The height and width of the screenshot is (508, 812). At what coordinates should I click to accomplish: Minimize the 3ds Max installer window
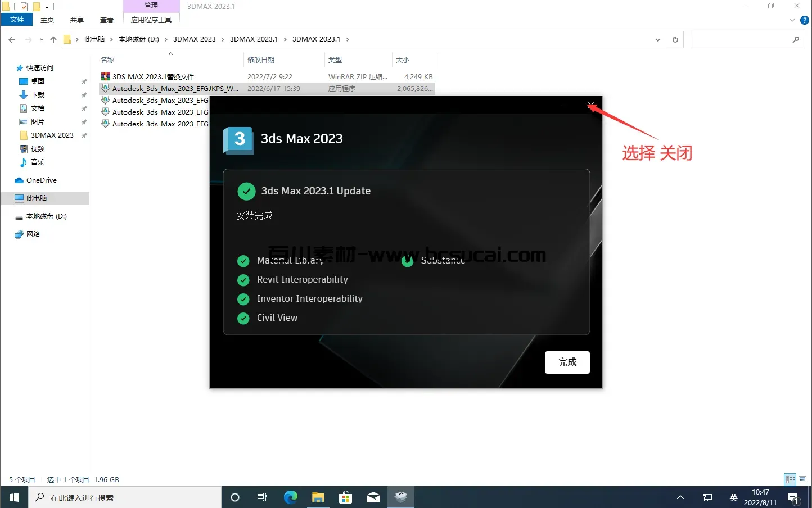(564, 105)
